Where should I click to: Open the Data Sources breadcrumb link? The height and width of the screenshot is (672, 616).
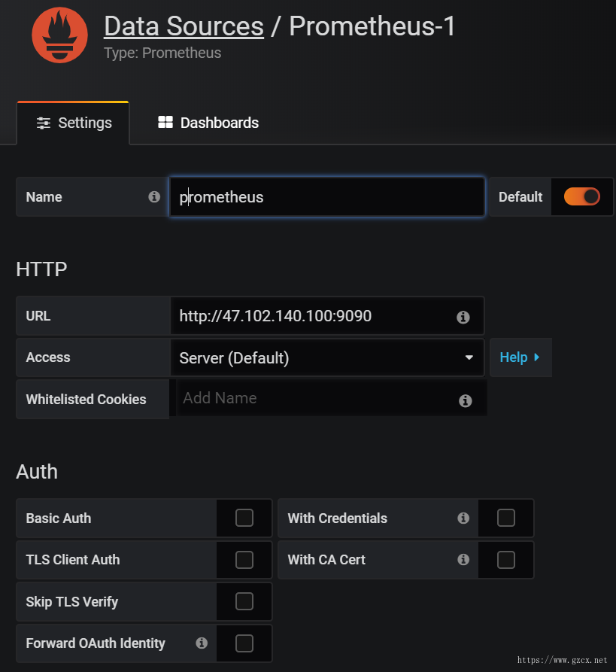point(184,26)
